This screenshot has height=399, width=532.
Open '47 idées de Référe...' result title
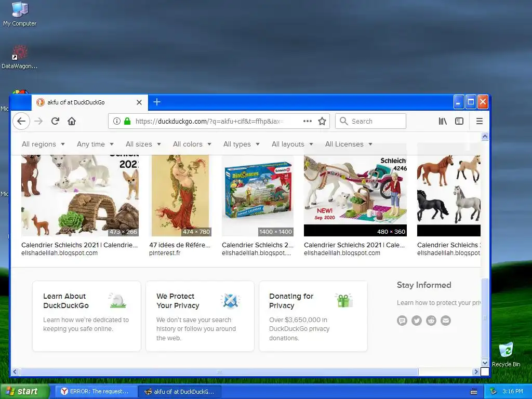point(180,245)
